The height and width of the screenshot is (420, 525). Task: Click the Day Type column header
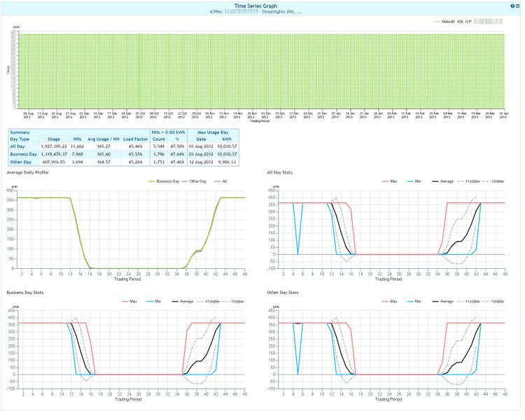click(x=20, y=139)
